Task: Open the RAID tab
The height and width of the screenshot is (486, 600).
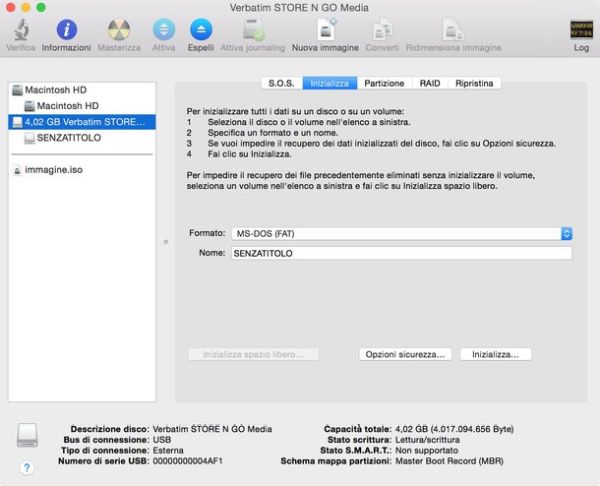Action: point(430,83)
